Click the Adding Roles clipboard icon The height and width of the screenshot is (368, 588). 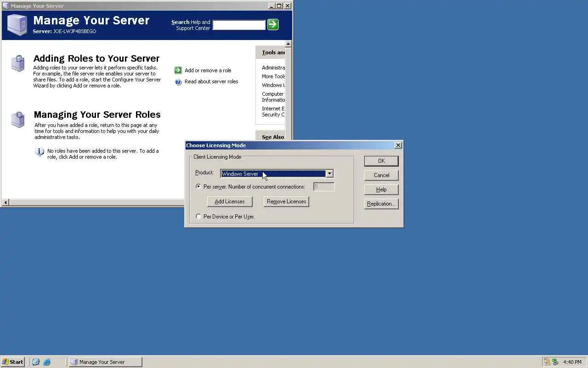[x=18, y=63]
